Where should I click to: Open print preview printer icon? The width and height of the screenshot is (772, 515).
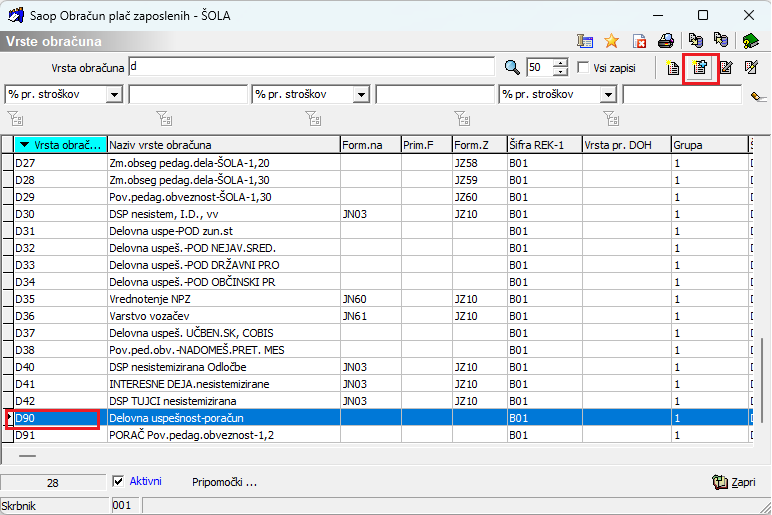tap(666, 41)
